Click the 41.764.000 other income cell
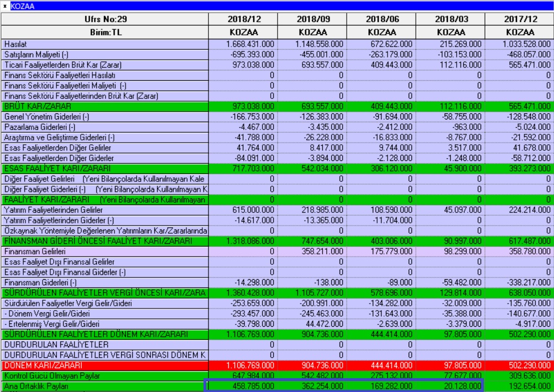 pos(243,148)
